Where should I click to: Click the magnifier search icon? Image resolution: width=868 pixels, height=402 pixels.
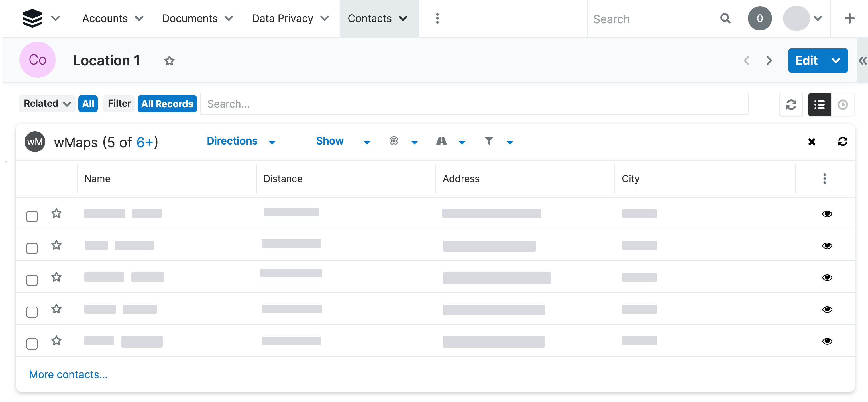coord(725,18)
